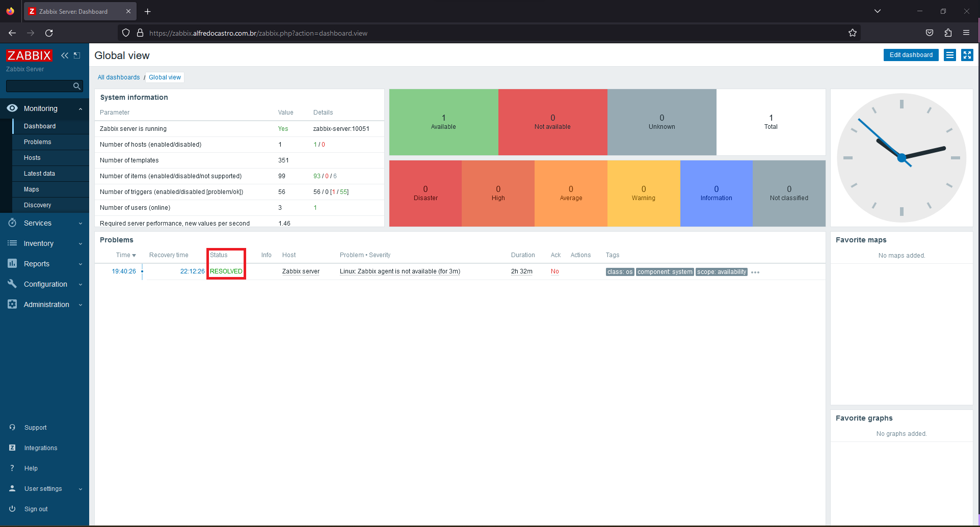Click the blue Information severity tile
This screenshot has height=527, width=980.
(x=716, y=193)
